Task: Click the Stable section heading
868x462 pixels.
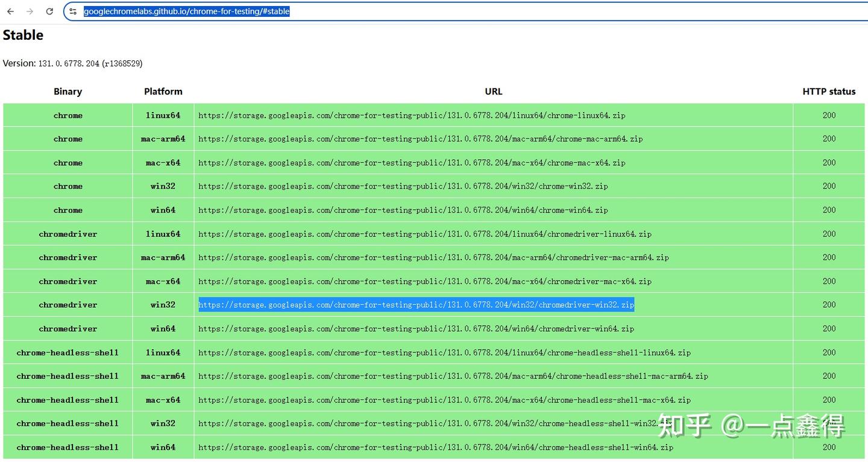Action: tap(23, 35)
